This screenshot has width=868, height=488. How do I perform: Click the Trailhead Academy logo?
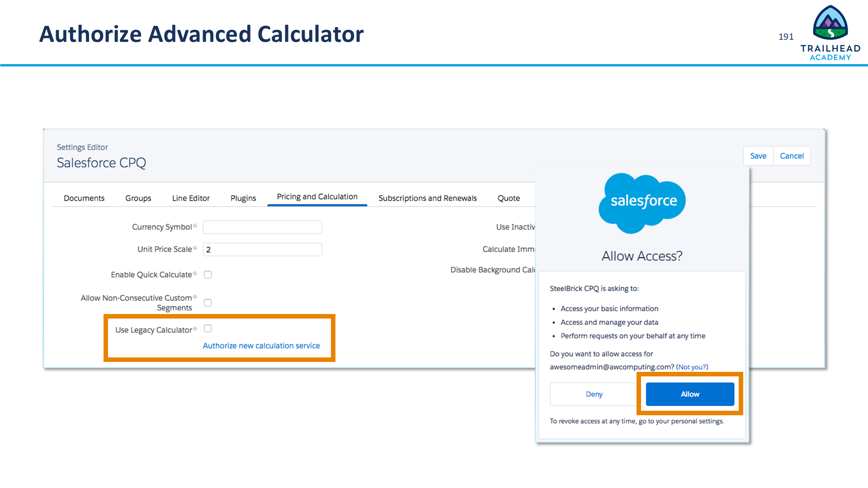[830, 33]
